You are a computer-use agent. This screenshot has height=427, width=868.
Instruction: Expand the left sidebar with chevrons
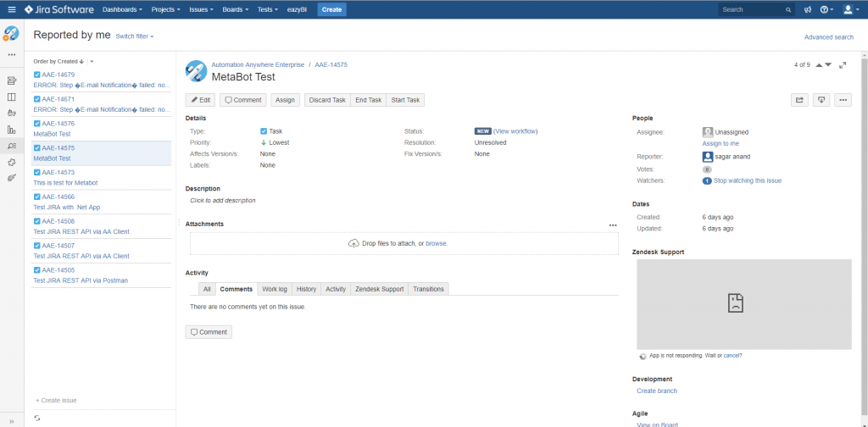tap(11, 421)
